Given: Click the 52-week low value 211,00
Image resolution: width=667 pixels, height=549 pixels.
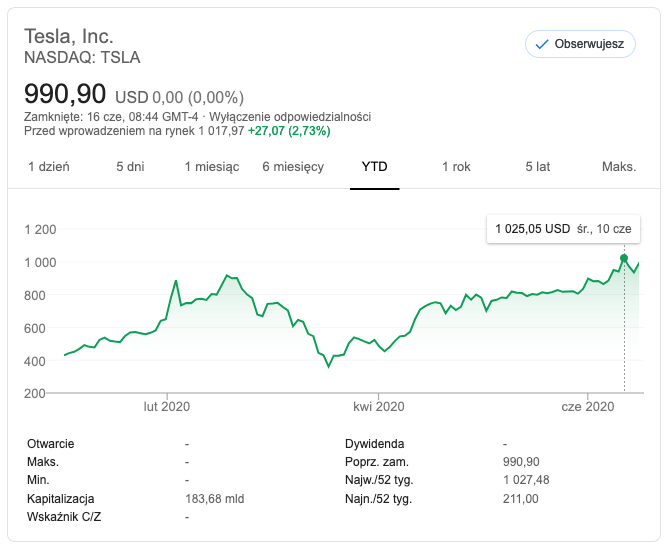Looking at the screenshot, I should tap(521, 498).
